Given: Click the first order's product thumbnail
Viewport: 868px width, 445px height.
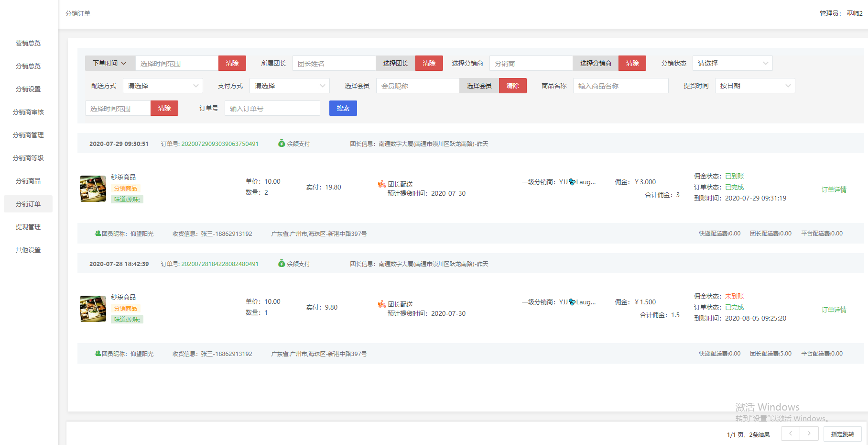Looking at the screenshot, I should pos(93,189).
